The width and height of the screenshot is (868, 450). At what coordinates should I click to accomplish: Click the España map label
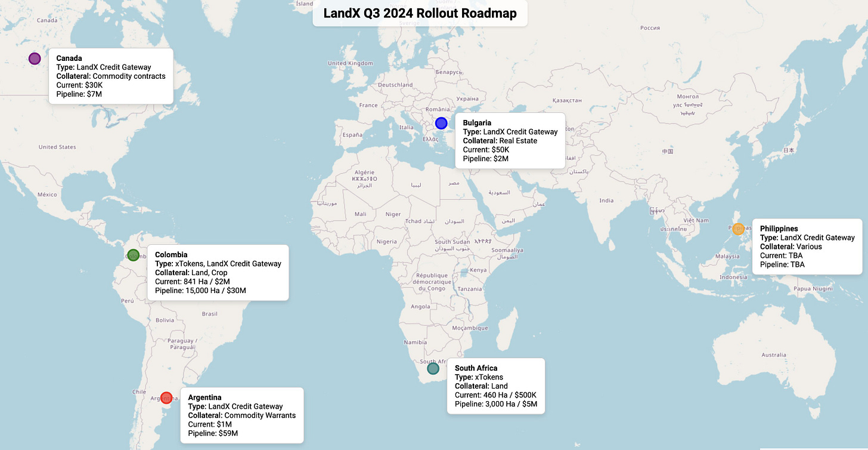click(352, 135)
